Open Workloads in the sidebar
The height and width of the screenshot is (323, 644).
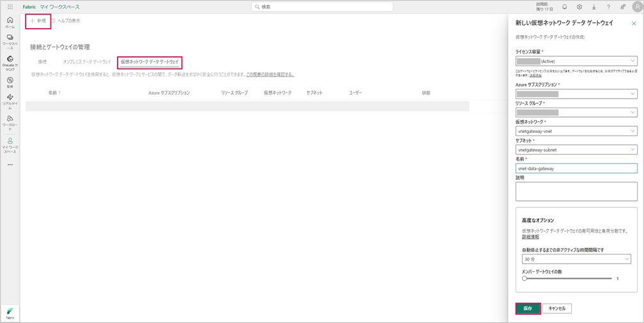(10, 123)
